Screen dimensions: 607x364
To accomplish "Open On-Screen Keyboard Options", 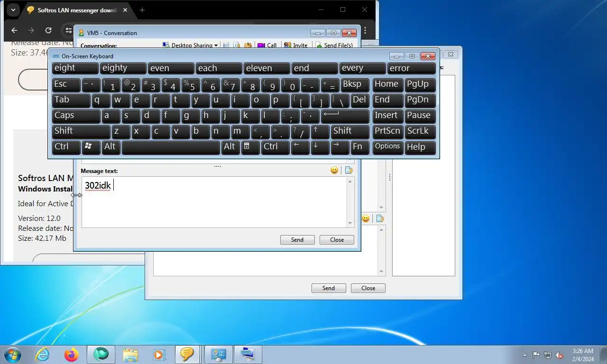I will (x=387, y=147).
